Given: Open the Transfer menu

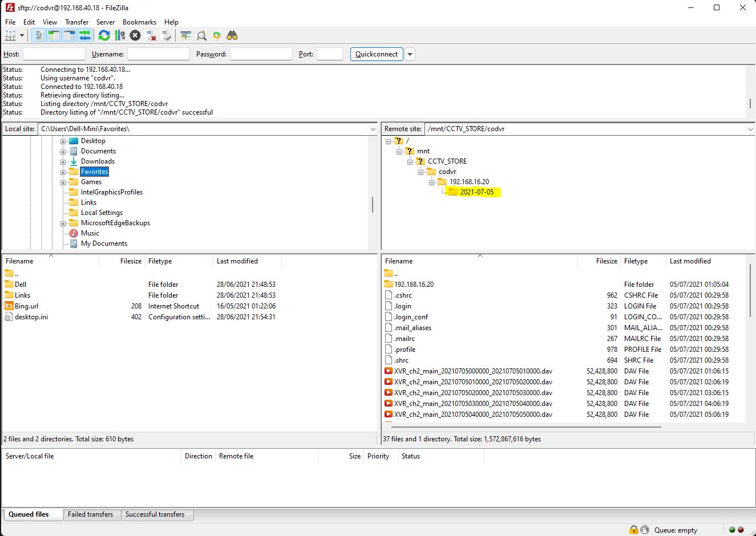Looking at the screenshot, I should pos(76,22).
